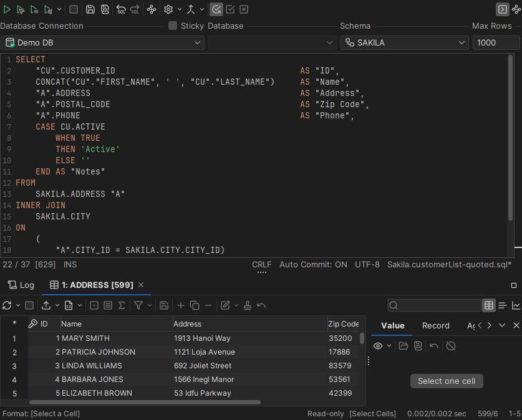Open the Record tab in side panel
522x420 pixels.
pos(435,325)
